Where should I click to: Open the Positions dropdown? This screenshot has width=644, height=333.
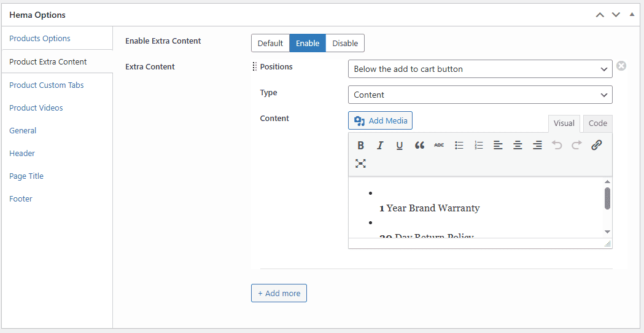coord(479,69)
